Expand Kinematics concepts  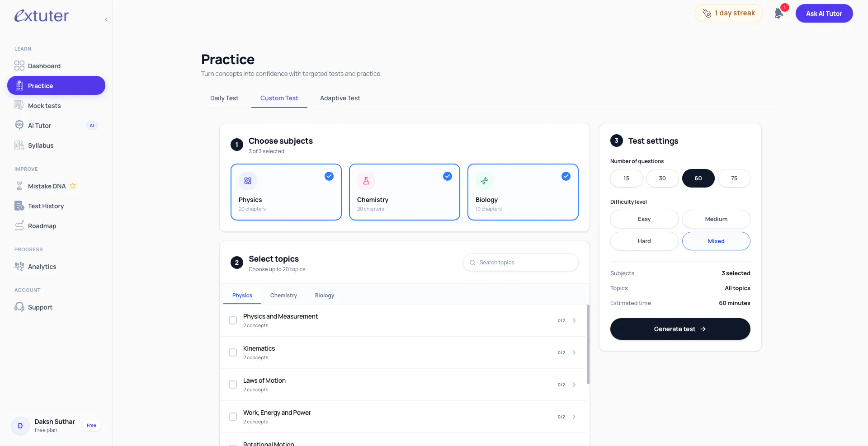point(574,352)
